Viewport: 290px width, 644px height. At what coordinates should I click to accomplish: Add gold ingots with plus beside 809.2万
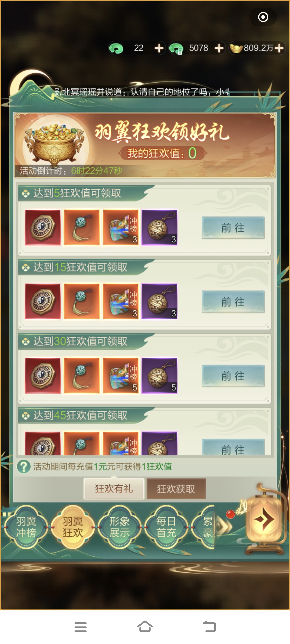pos(279,48)
